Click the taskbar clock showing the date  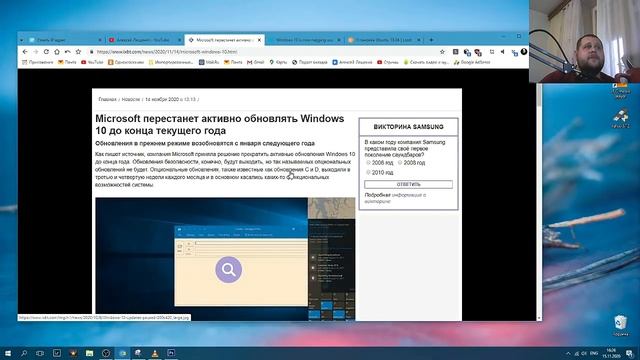click(611, 353)
